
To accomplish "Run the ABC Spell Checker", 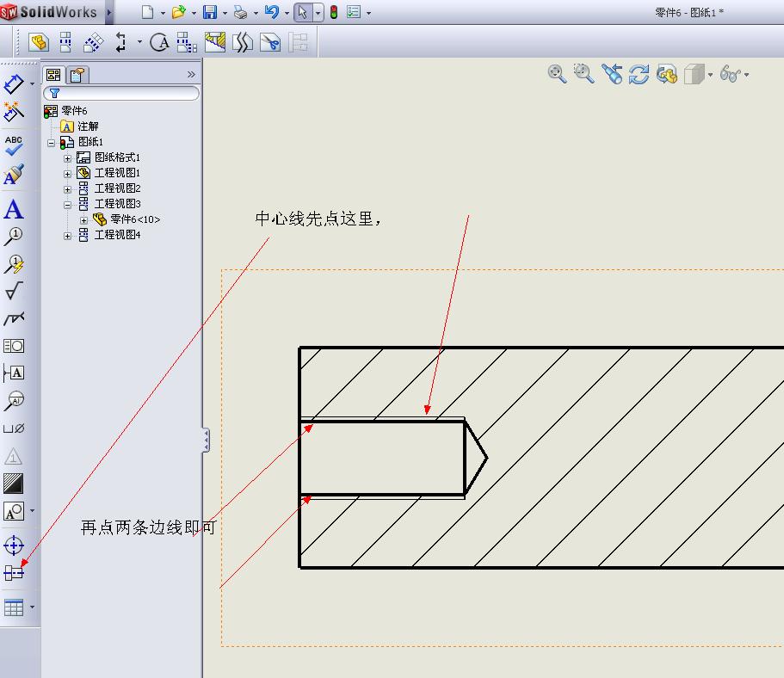I will [x=14, y=145].
